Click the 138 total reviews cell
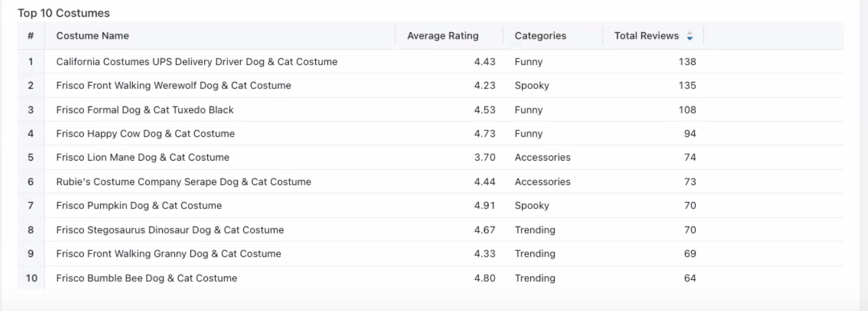Image resolution: width=868 pixels, height=311 pixels. pos(687,62)
